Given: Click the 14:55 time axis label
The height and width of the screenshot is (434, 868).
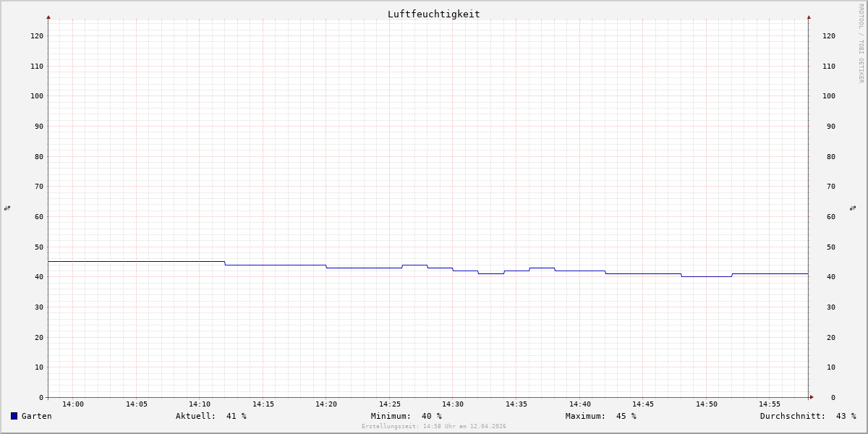Looking at the screenshot, I should click(x=770, y=404).
